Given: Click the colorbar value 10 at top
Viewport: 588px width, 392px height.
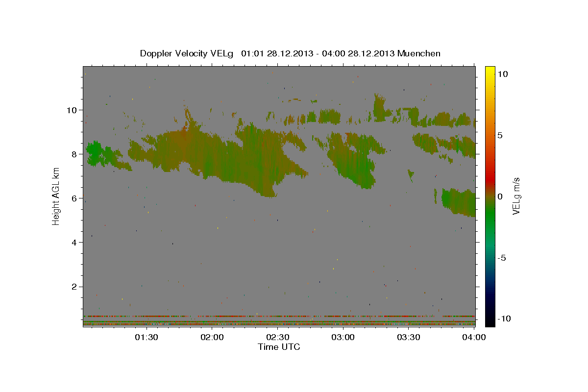Looking at the screenshot, I should click(502, 73).
